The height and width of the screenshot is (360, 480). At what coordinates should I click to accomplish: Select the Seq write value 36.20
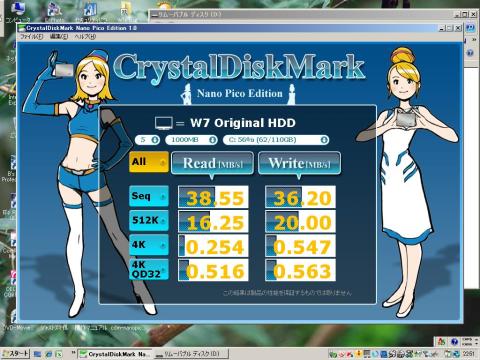pos(300,197)
